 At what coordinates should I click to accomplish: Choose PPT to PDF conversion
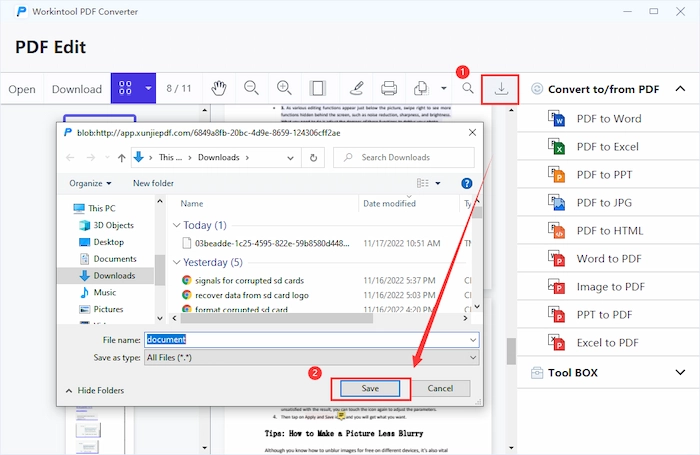point(604,315)
